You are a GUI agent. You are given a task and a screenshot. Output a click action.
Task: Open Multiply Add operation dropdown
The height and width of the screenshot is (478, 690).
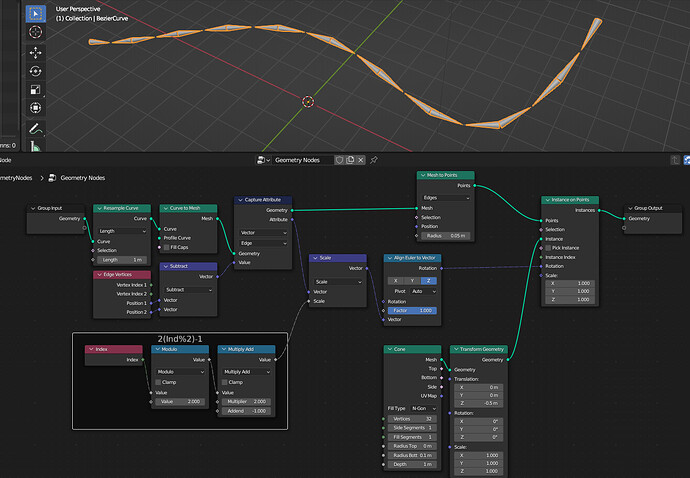(x=246, y=372)
